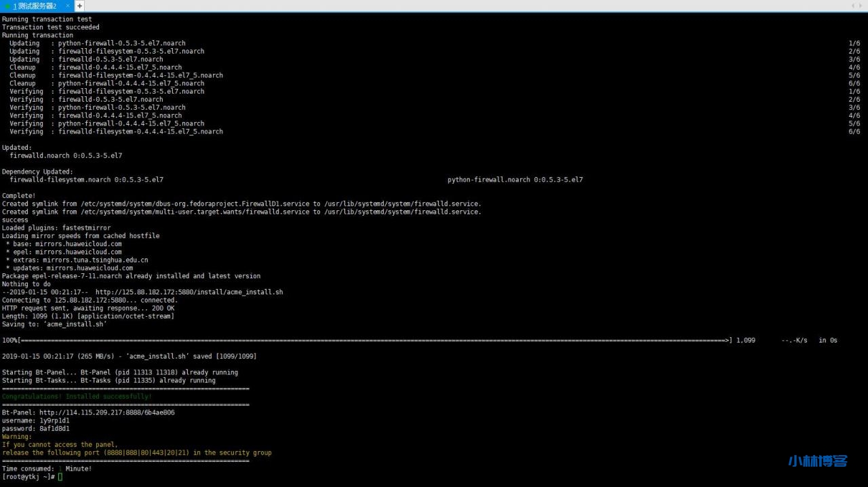Click the 'Time consumed: 1 Minute!' line
The width and height of the screenshot is (868, 487).
point(47,469)
